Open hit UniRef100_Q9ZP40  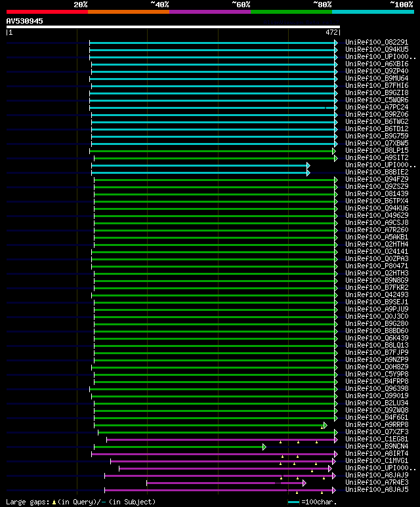coord(377,71)
